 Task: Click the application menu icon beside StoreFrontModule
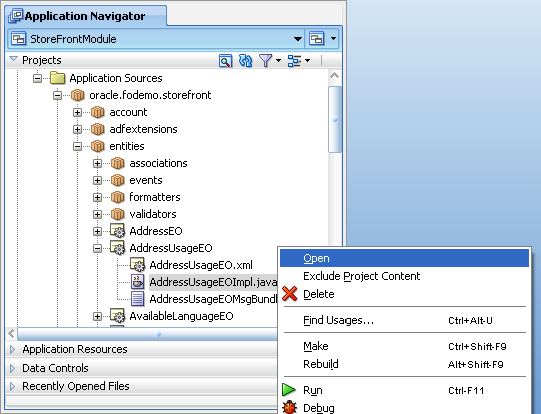coord(316,38)
